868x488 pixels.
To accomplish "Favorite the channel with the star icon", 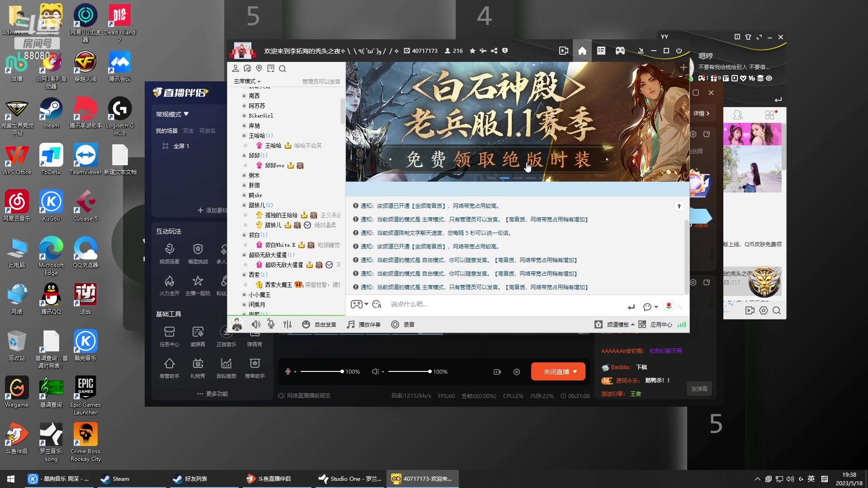I will pyautogui.click(x=472, y=51).
